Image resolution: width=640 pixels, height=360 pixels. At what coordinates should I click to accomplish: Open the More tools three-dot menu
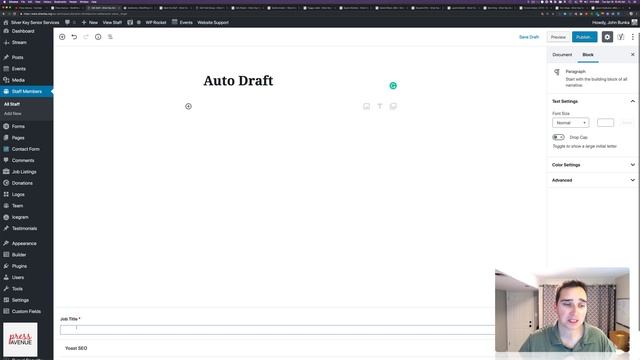[x=633, y=37]
